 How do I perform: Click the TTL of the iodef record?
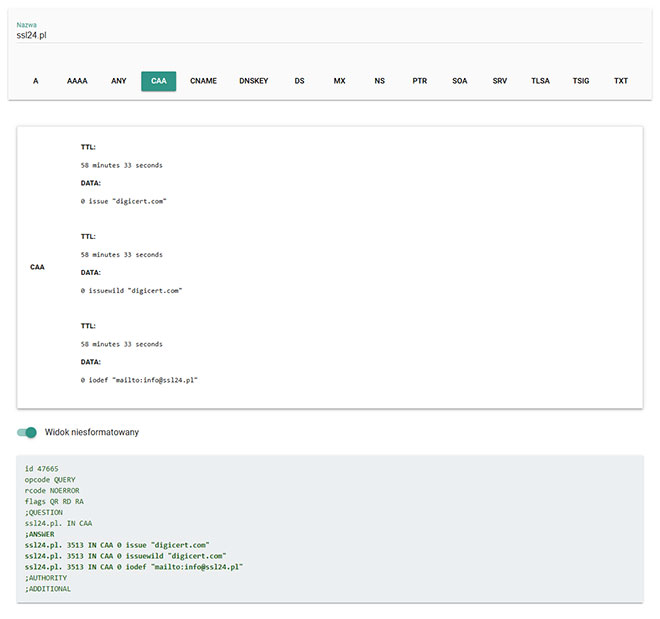pos(122,344)
